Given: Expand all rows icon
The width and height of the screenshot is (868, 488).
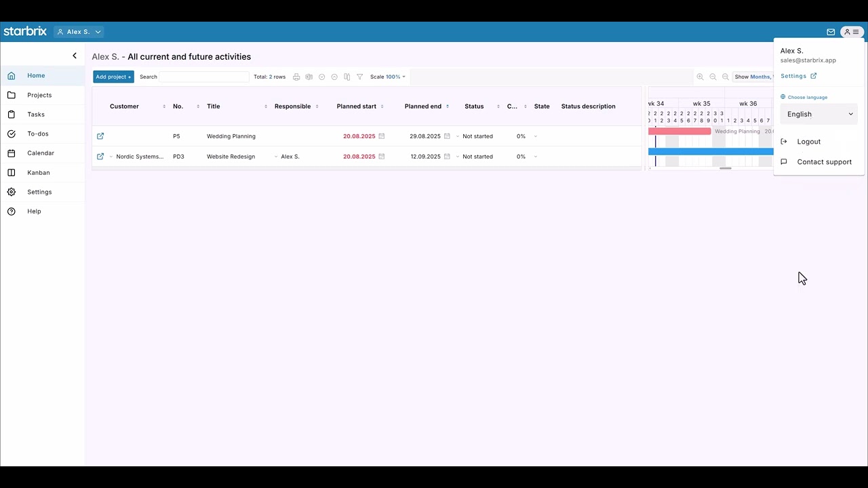Looking at the screenshot, I should (321, 77).
